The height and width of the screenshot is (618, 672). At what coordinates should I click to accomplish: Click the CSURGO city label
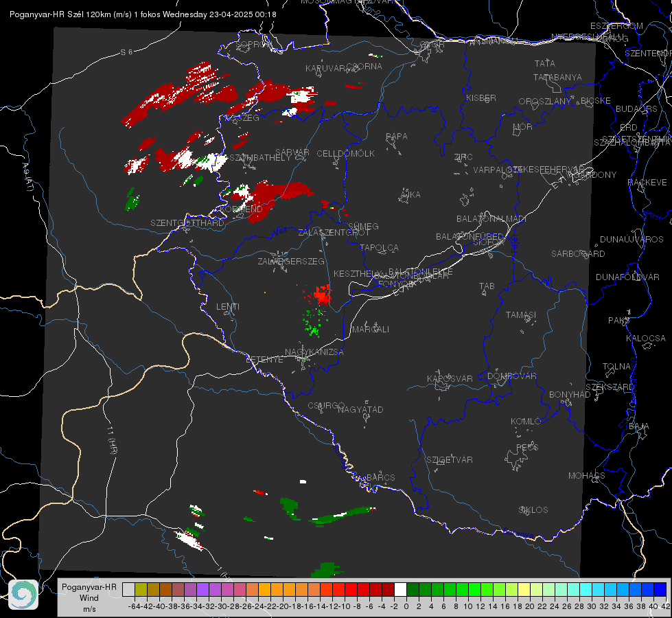(x=326, y=406)
